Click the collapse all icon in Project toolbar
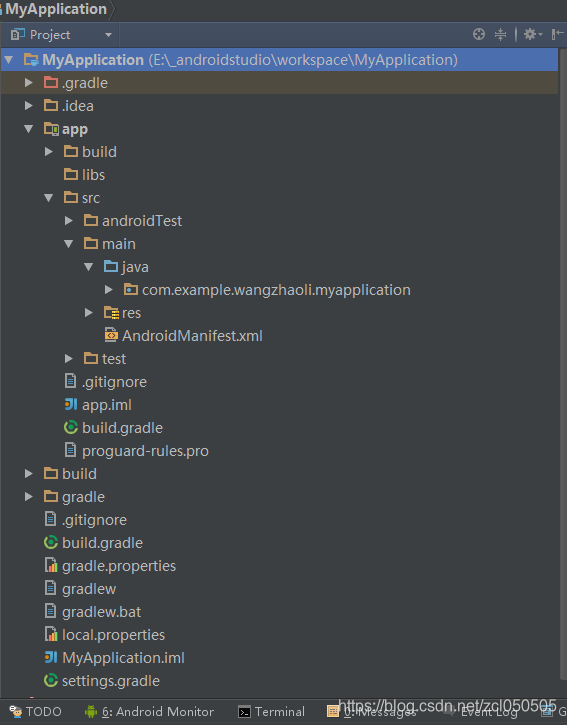The height and width of the screenshot is (725, 567). (500, 34)
